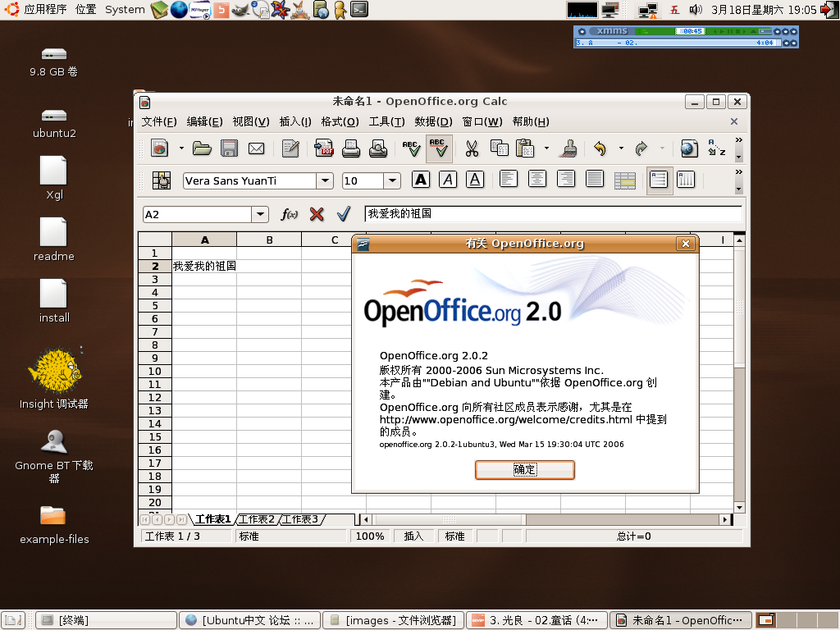Cancel cell input with red X

[x=317, y=214]
